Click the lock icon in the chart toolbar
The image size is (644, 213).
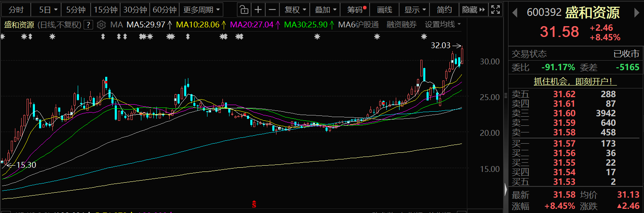pos(244,10)
